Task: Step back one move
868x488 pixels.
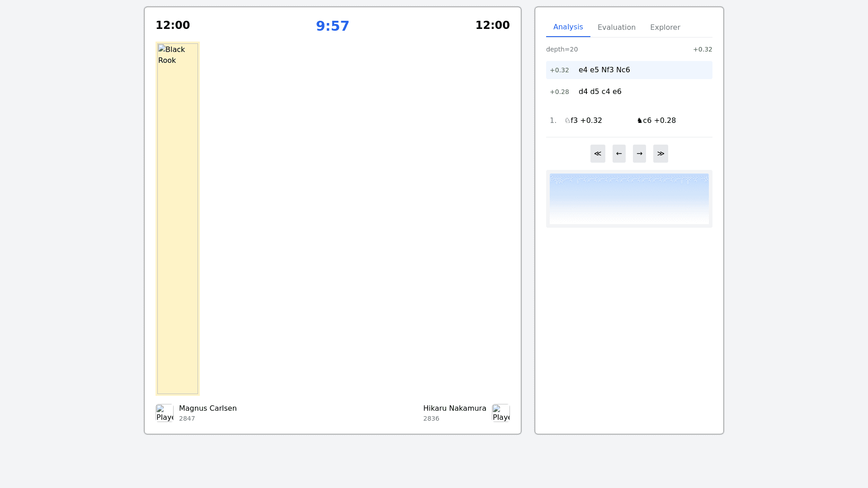Action: [619, 154]
